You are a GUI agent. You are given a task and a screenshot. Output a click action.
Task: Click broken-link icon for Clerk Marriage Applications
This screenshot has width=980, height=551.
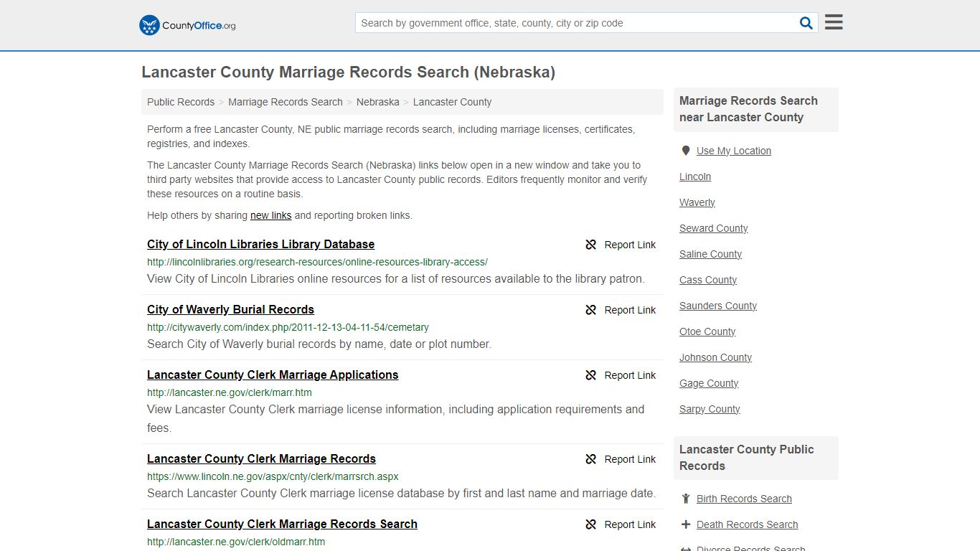tap(591, 375)
